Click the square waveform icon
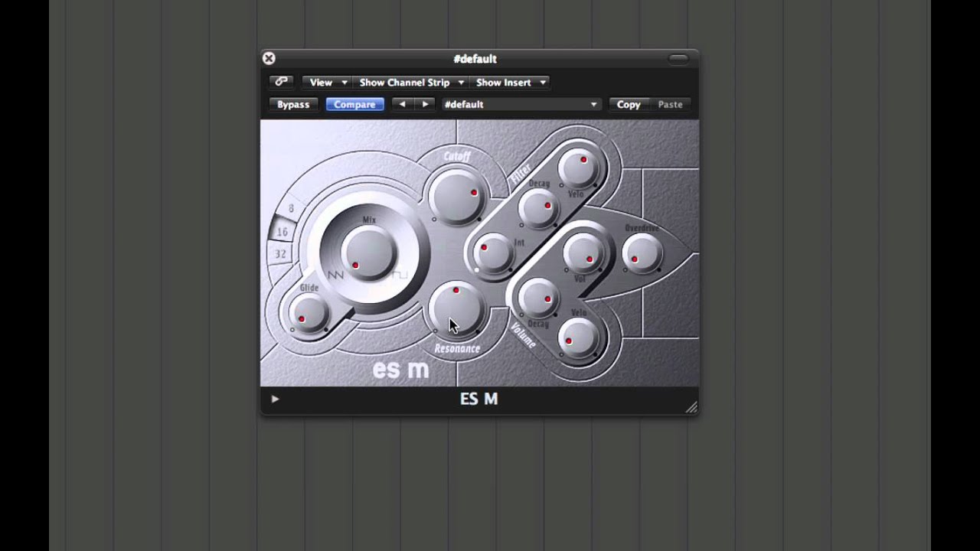Viewport: 980px width, 551px height. [x=400, y=275]
